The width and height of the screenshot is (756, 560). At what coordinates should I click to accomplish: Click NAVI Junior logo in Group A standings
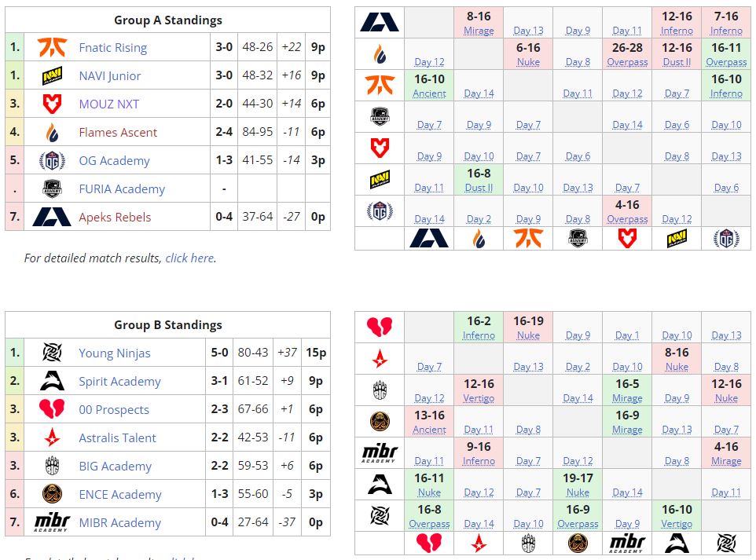(52, 75)
